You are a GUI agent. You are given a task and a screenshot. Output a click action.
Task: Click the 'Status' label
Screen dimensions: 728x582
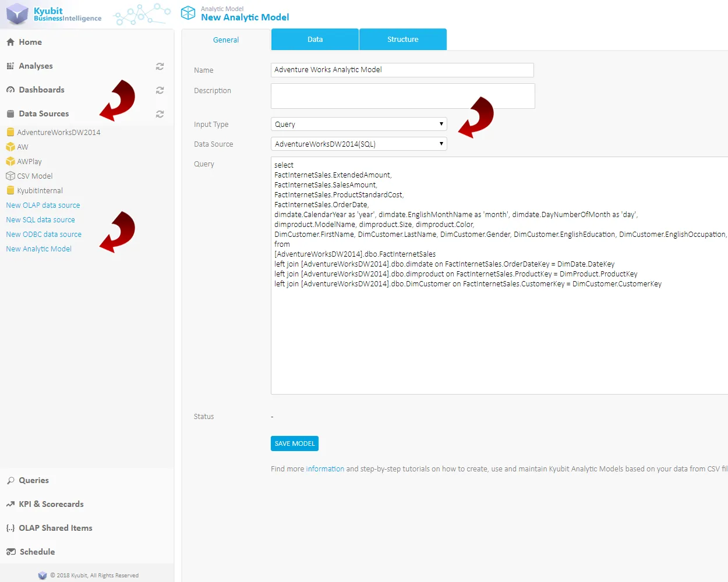point(204,416)
